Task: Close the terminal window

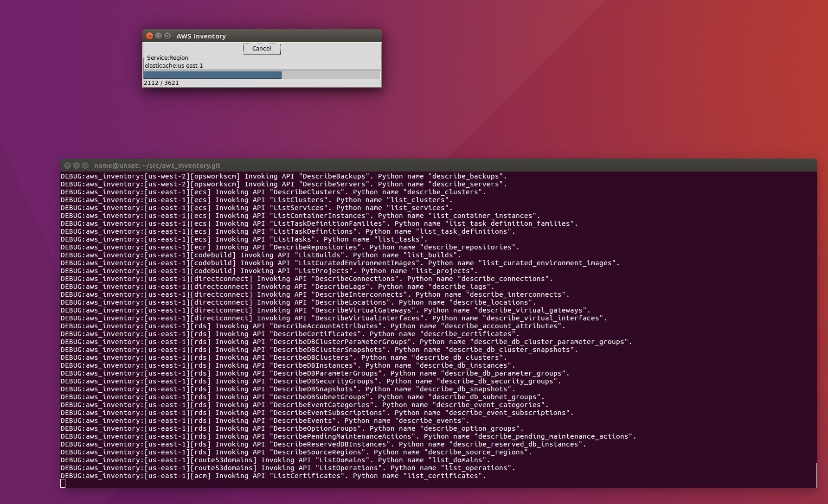Action: pyautogui.click(x=68, y=165)
